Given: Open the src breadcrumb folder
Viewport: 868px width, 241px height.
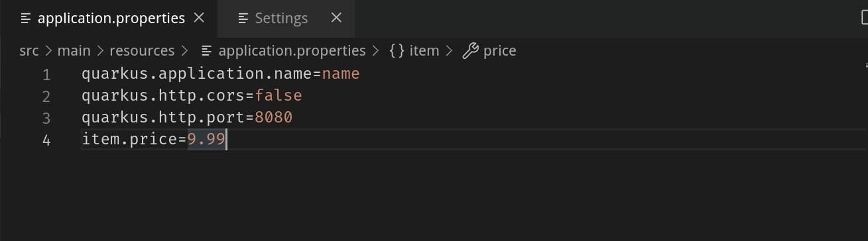Looking at the screenshot, I should tap(29, 51).
